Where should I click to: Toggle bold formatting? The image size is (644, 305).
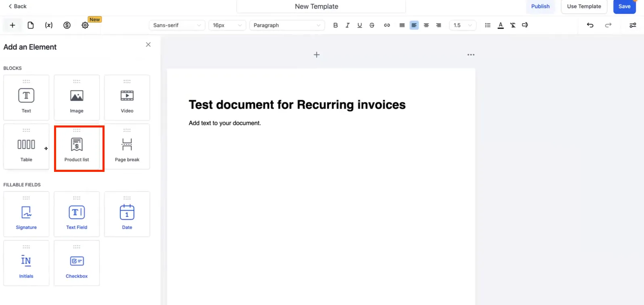335,25
